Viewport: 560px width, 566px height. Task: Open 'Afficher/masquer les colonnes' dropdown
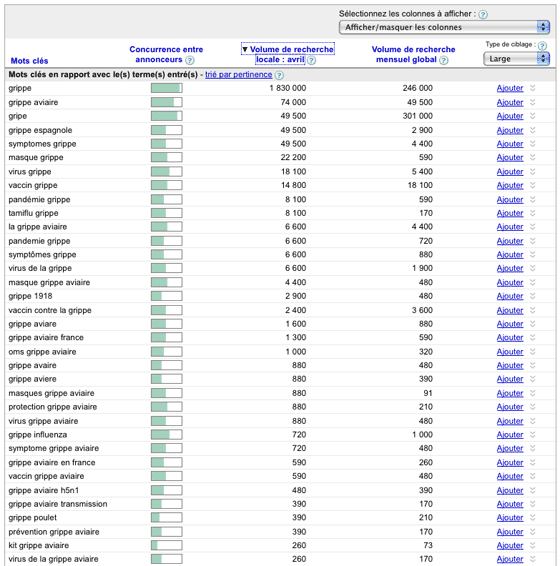pyautogui.click(x=444, y=27)
